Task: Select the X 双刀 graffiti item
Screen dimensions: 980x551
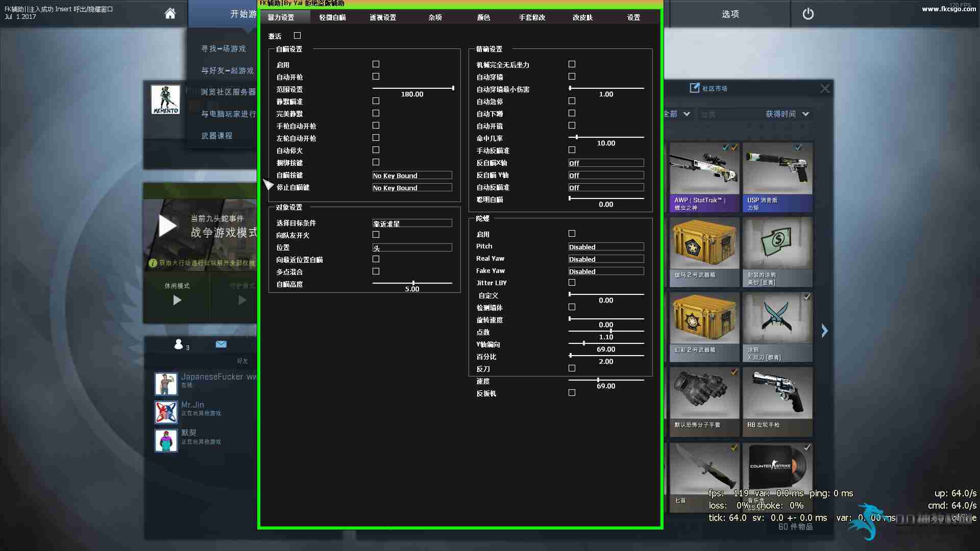Action: 777,327
